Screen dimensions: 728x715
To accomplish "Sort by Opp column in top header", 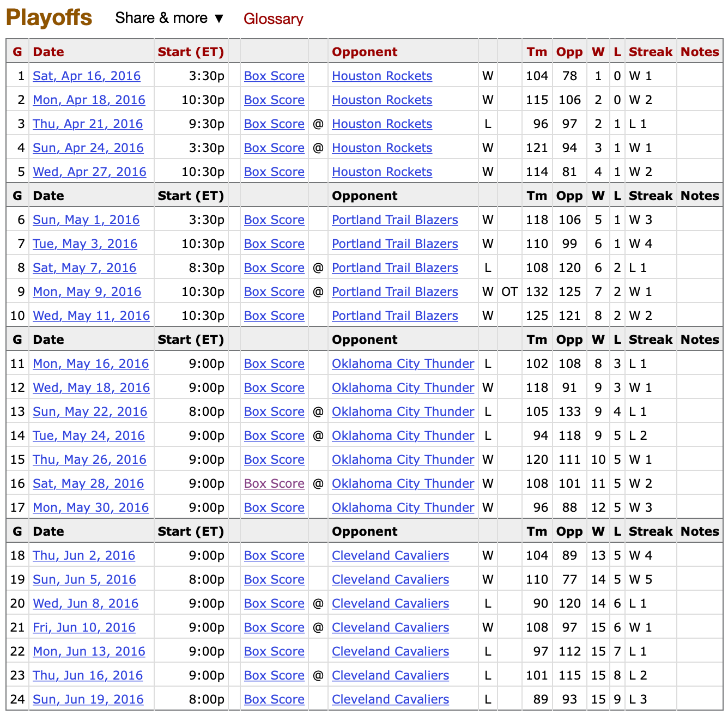I will [x=569, y=52].
